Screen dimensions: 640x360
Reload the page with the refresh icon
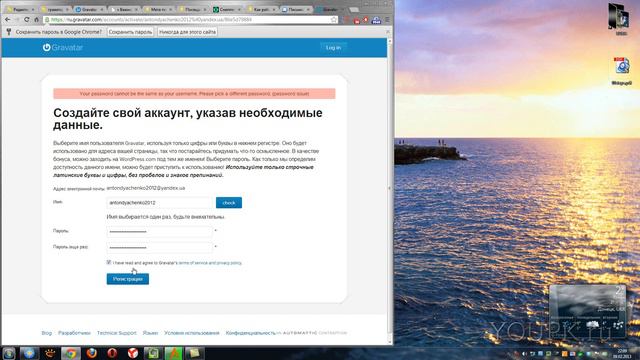coord(27,20)
